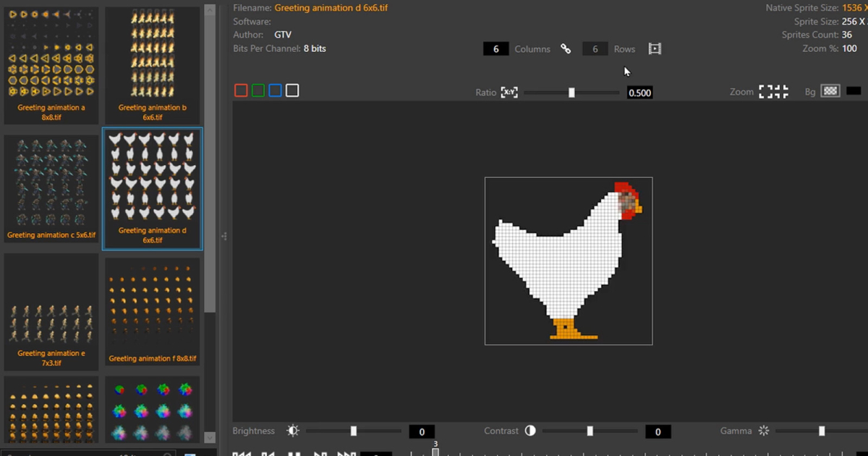Click the Zoom % value '100'
This screenshot has width=868, height=456.
click(849, 48)
